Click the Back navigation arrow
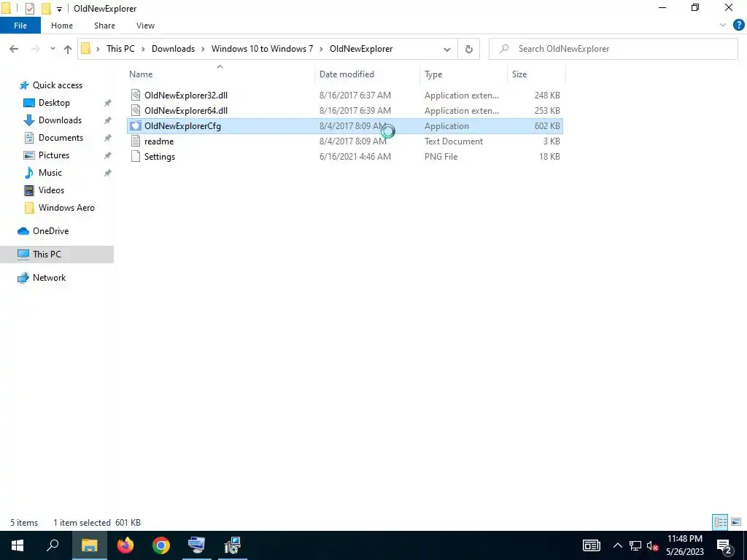This screenshot has height=560, width=747. (x=14, y=49)
